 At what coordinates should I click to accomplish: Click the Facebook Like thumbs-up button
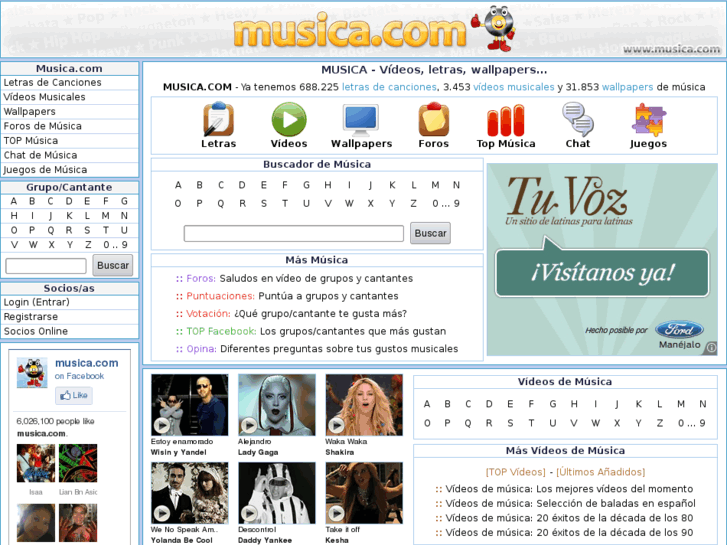(74, 395)
